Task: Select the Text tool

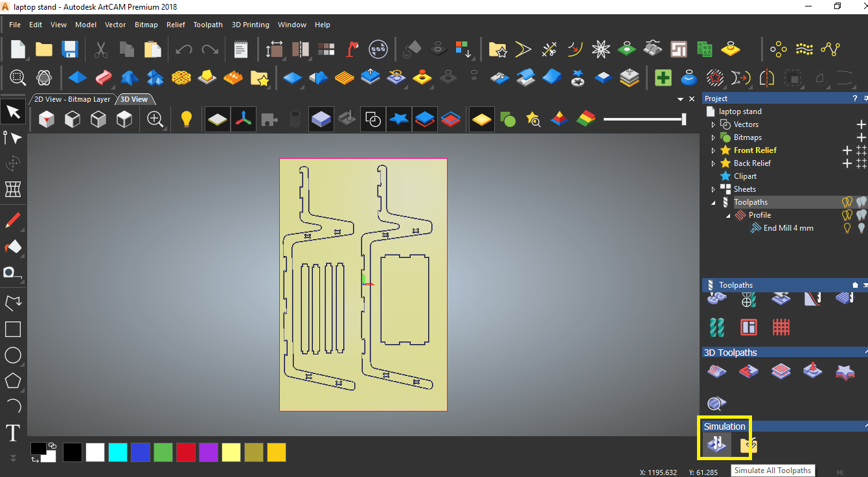Action: tap(13, 433)
